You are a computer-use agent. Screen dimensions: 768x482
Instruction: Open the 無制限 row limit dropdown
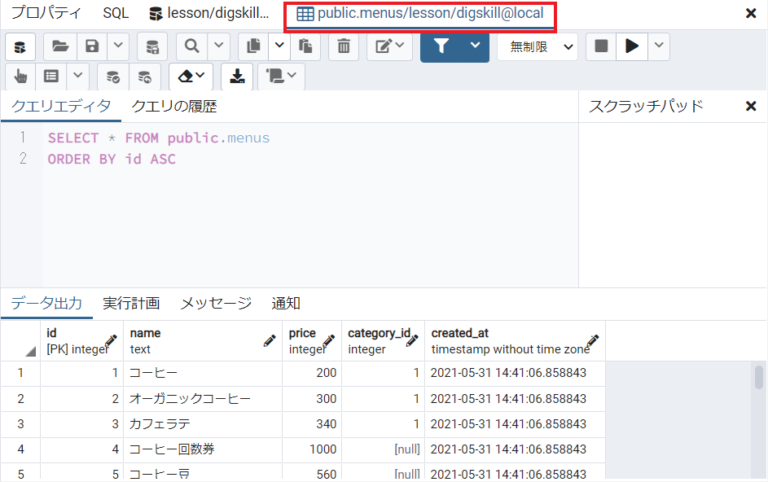click(537, 46)
